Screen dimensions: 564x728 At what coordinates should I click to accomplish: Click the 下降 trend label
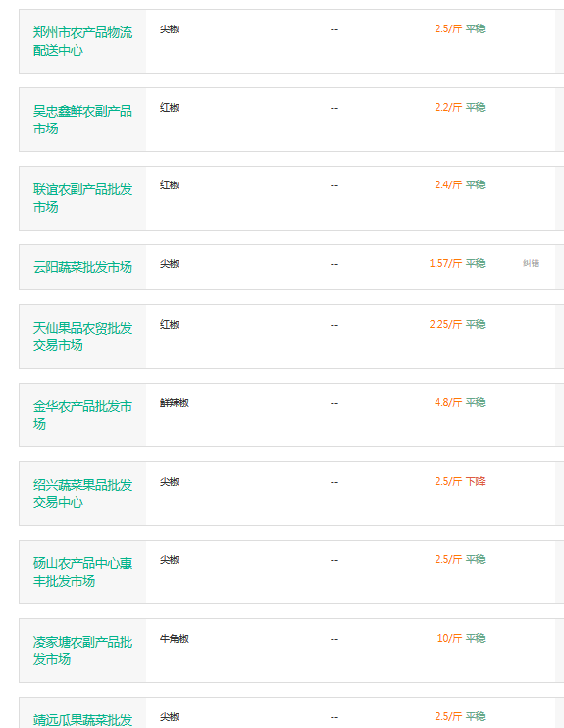tap(476, 481)
